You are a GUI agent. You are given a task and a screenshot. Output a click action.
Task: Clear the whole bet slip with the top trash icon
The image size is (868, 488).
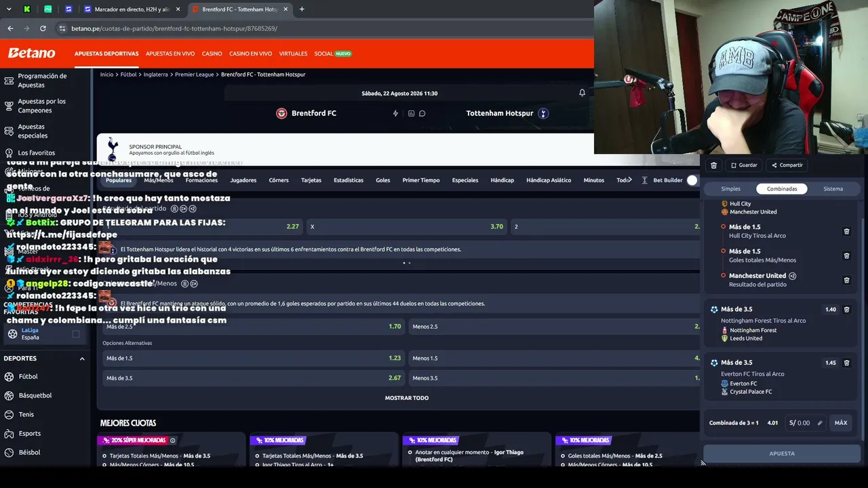(x=713, y=165)
